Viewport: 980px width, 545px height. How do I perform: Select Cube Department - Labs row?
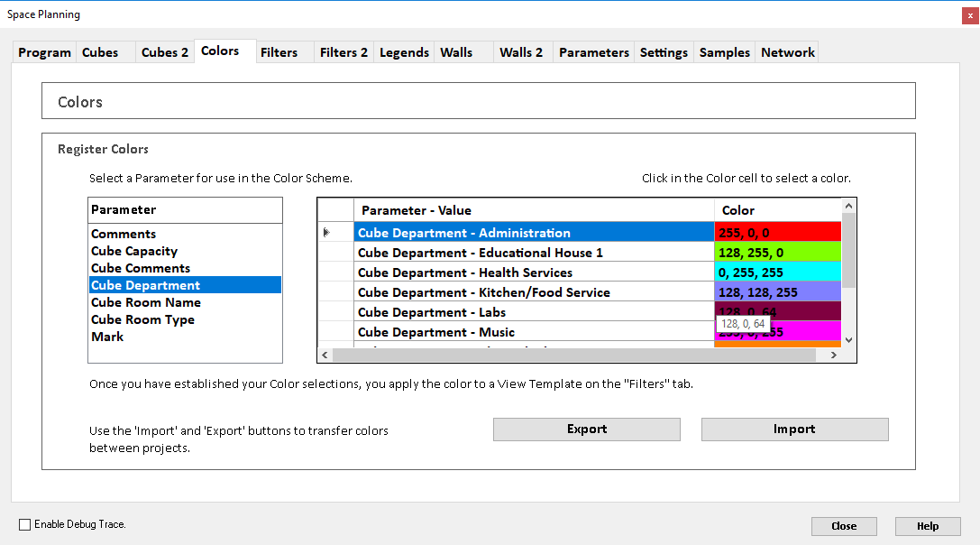coord(534,312)
